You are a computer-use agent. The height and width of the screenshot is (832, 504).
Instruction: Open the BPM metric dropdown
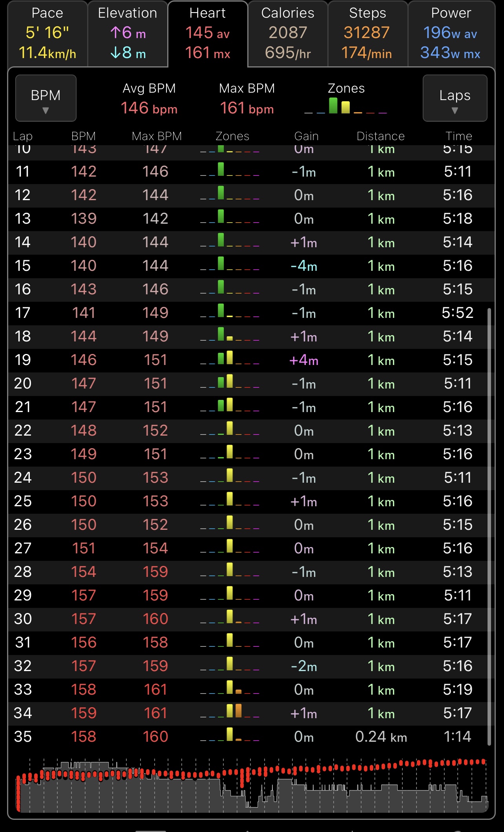tap(46, 98)
